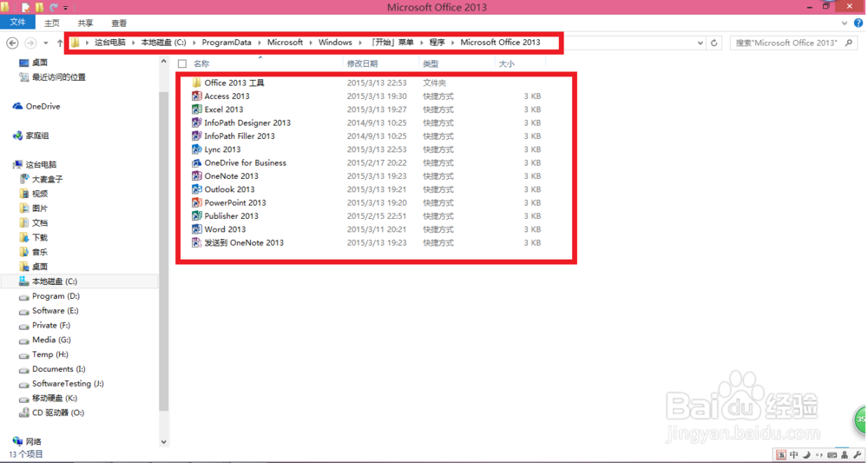Click the Back navigation arrow

point(12,43)
